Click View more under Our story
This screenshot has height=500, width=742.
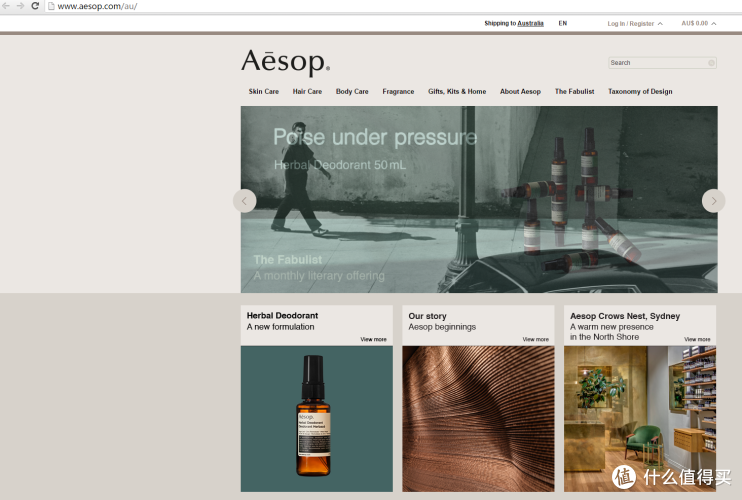click(x=535, y=339)
